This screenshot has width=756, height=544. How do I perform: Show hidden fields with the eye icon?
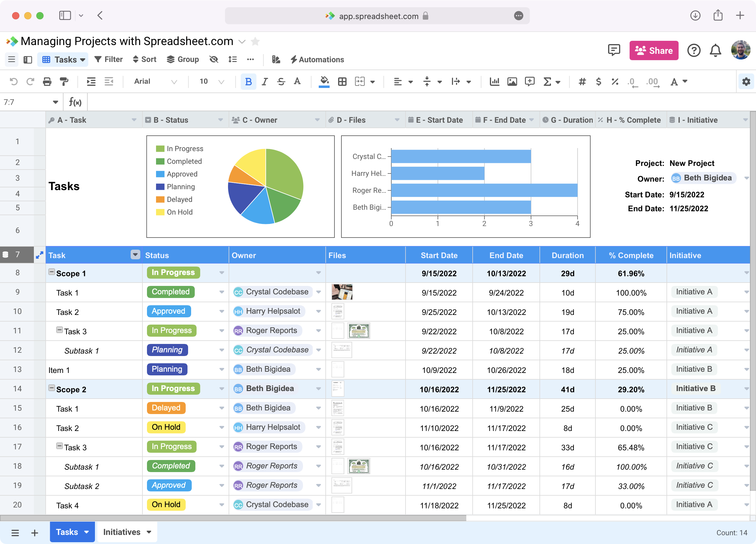(214, 59)
